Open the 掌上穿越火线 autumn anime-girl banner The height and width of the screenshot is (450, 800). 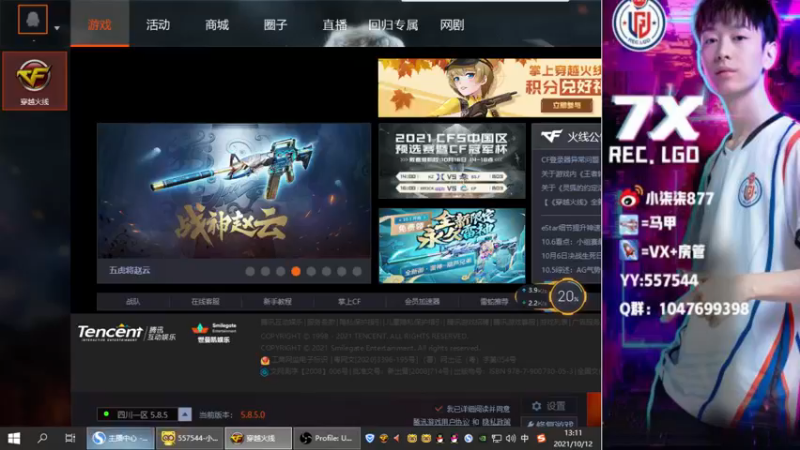489,88
